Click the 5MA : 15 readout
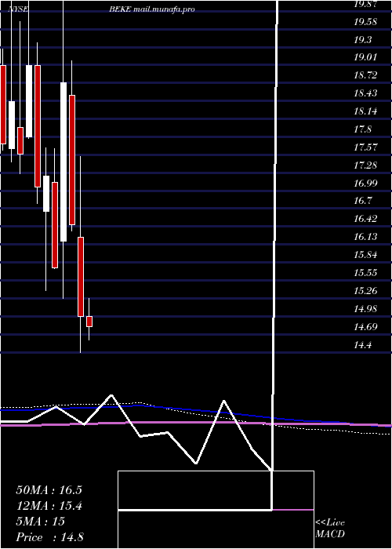The width and height of the screenshot is (392, 549). 40,522
